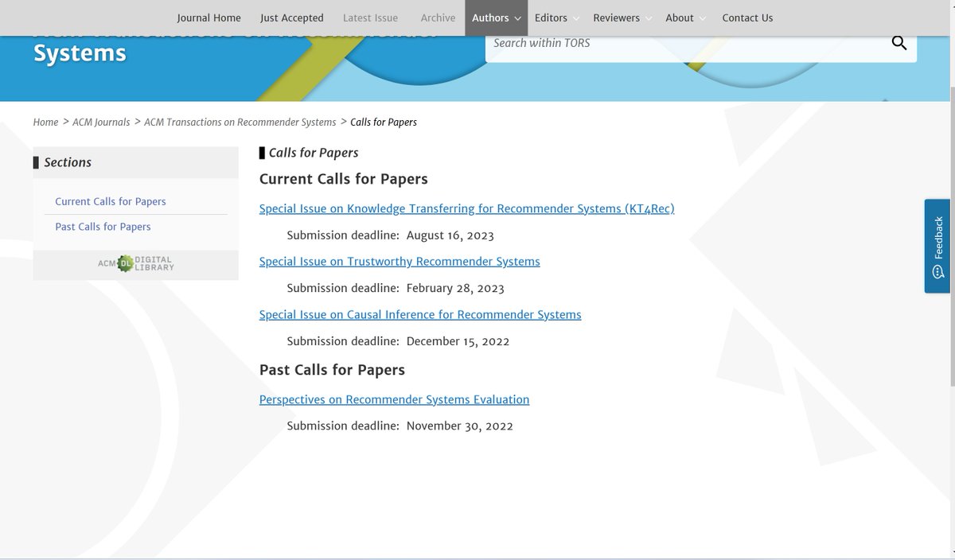Open the Feedback side tab
Screen dimensions: 955x560
(937, 246)
